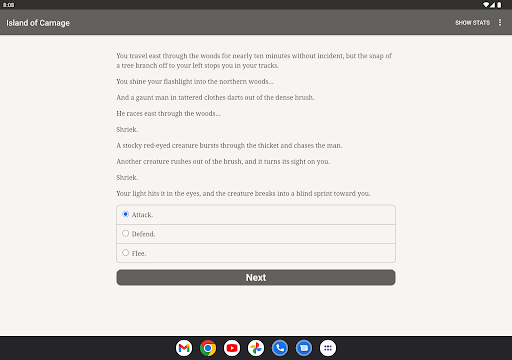This screenshot has width=512, height=360.
Task: Click the cellular signal status icon
Action: click(x=492, y=5)
